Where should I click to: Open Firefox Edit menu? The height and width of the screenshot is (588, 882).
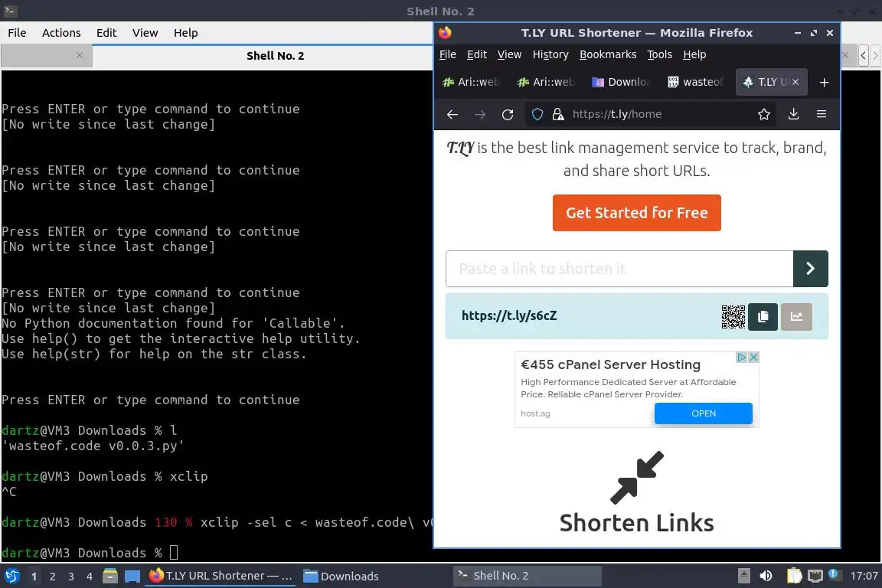(x=477, y=54)
